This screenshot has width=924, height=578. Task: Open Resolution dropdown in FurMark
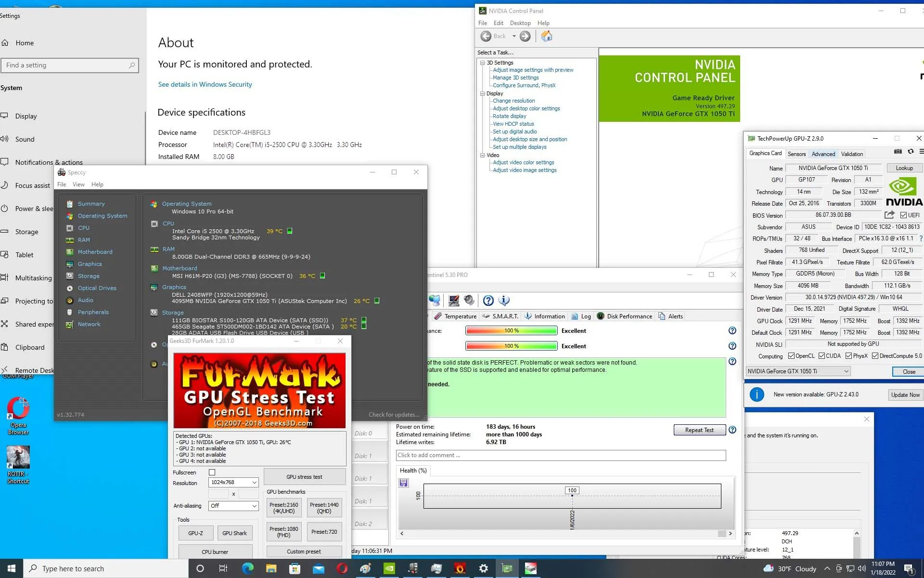[x=233, y=482]
